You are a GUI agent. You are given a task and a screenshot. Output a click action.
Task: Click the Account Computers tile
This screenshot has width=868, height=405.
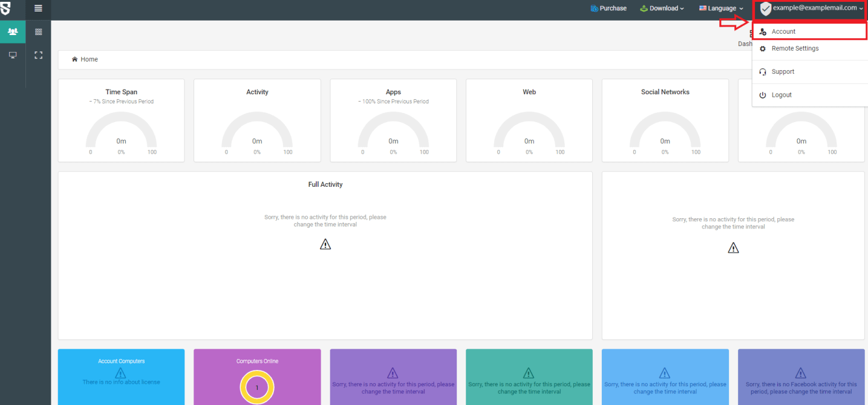pos(121,377)
